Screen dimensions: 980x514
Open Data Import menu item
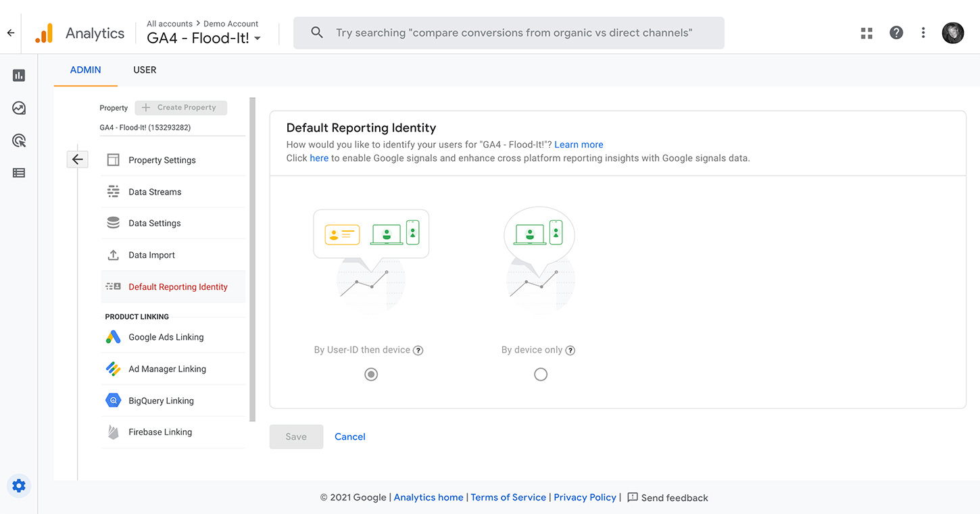pos(173,255)
